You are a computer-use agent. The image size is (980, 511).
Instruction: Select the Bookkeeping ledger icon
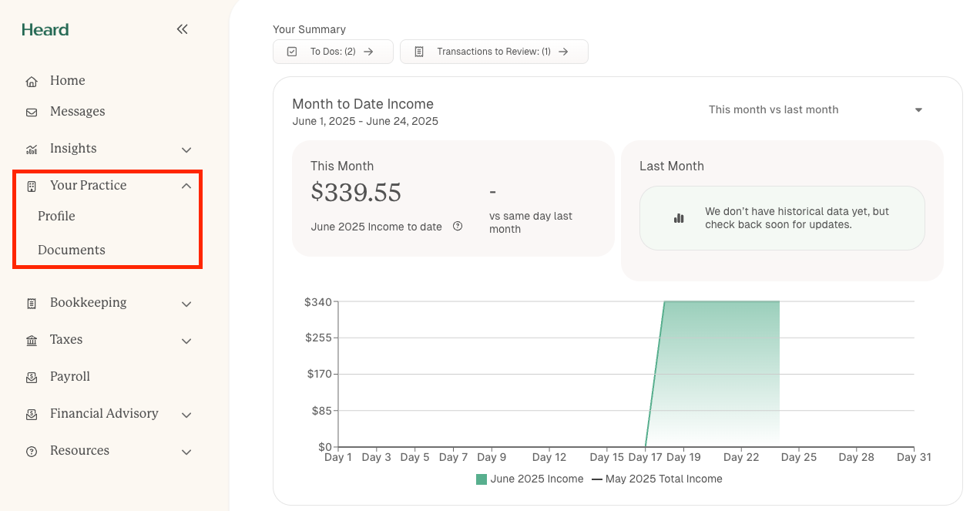tap(31, 302)
